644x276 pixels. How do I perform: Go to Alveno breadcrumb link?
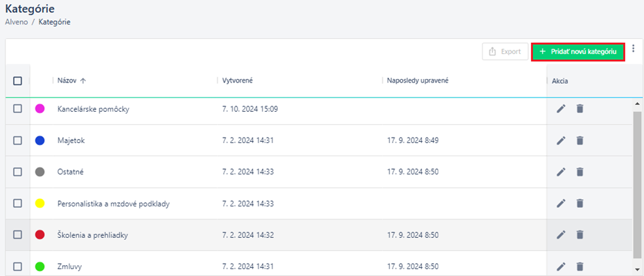click(x=16, y=22)
